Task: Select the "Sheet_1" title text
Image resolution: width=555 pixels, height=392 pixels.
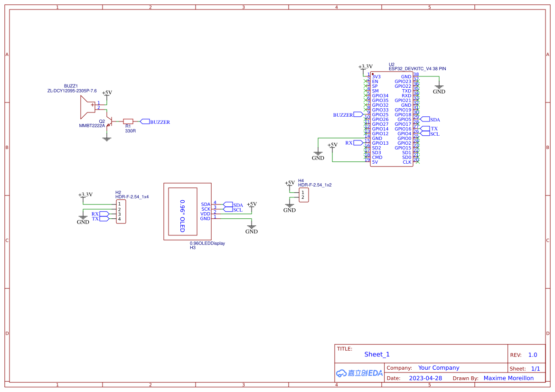Action: point(377,354)
